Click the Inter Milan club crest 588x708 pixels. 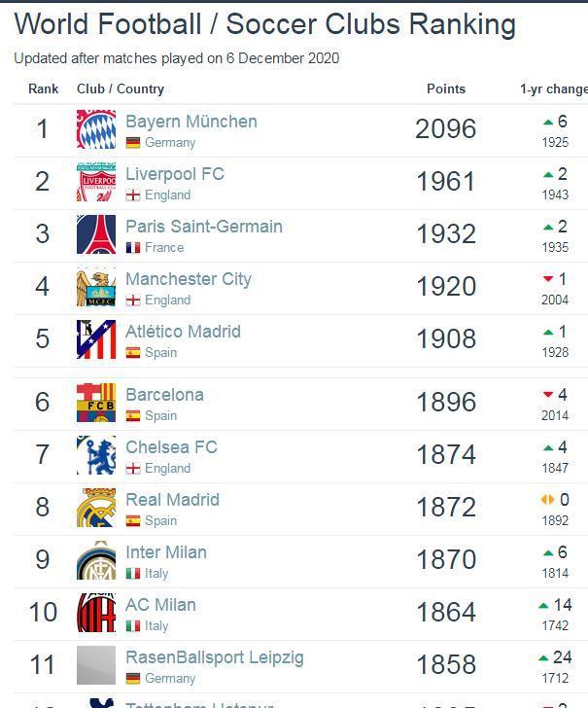pos(96,560)
